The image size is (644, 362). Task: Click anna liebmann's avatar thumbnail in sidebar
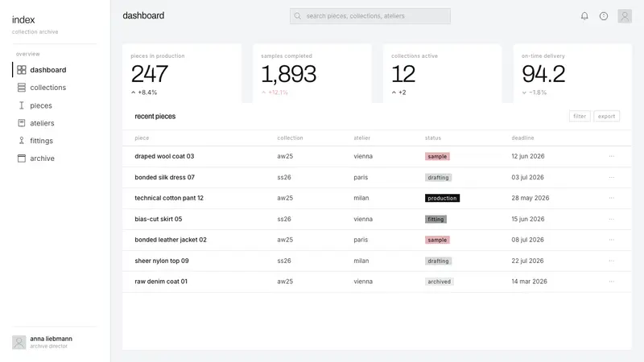(19, 343)
